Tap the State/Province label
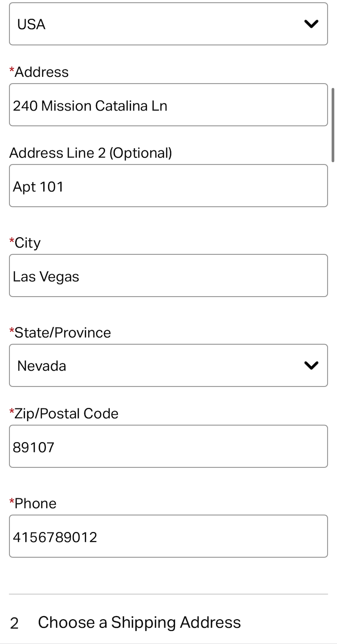Screen dimensions: 337x644 63,333
